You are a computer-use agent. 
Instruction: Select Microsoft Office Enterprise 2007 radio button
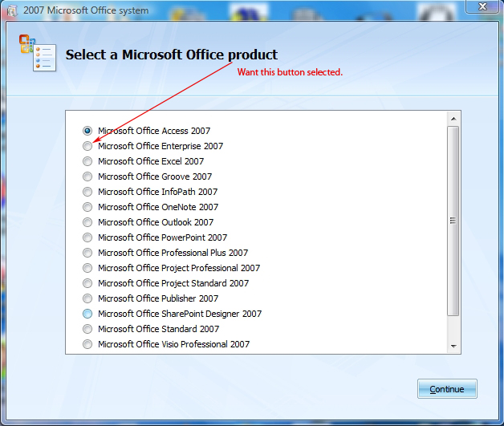[87, 146]
